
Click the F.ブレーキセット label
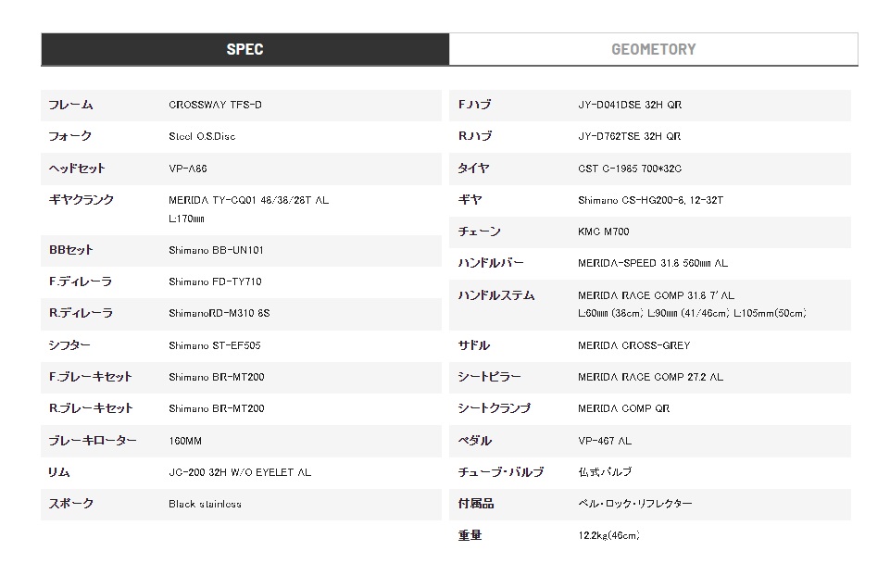point(90,378)
